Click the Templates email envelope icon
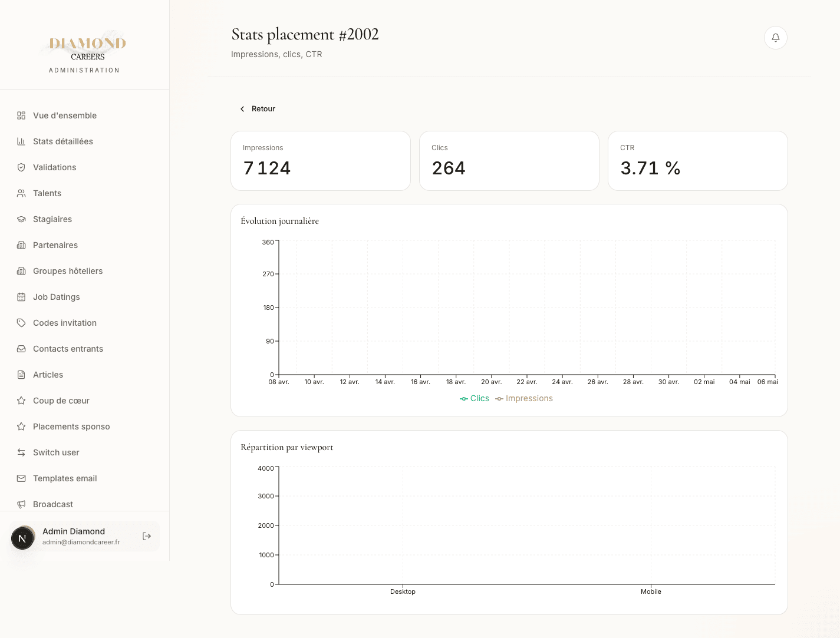 point(21,478)
